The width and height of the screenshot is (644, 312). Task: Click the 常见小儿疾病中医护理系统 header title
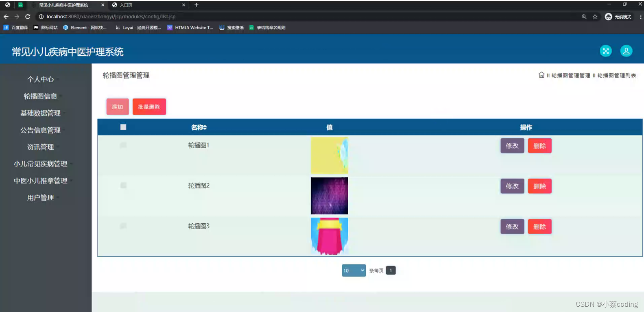coord(68,52)
